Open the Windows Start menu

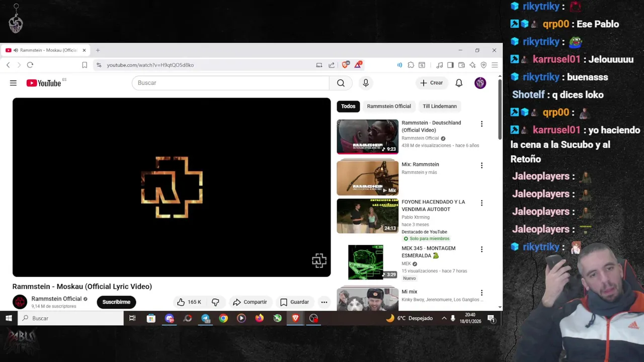point(9,318)
